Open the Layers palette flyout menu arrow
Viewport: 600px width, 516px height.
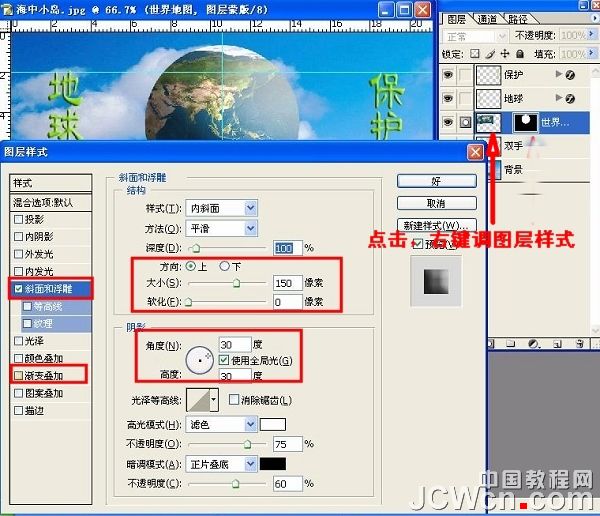click(x=595, y=18)
